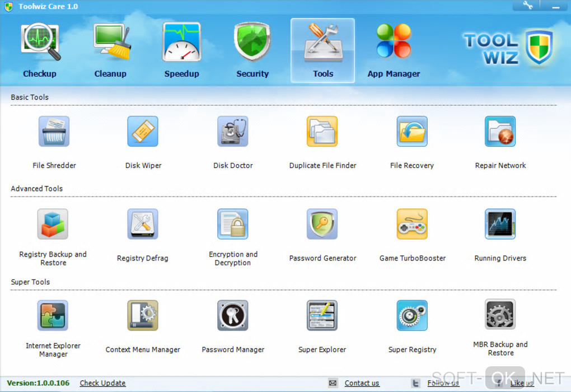Screen dimensions: 571x392
Task: Start the Duplicate File Finder
Action: 322,132
